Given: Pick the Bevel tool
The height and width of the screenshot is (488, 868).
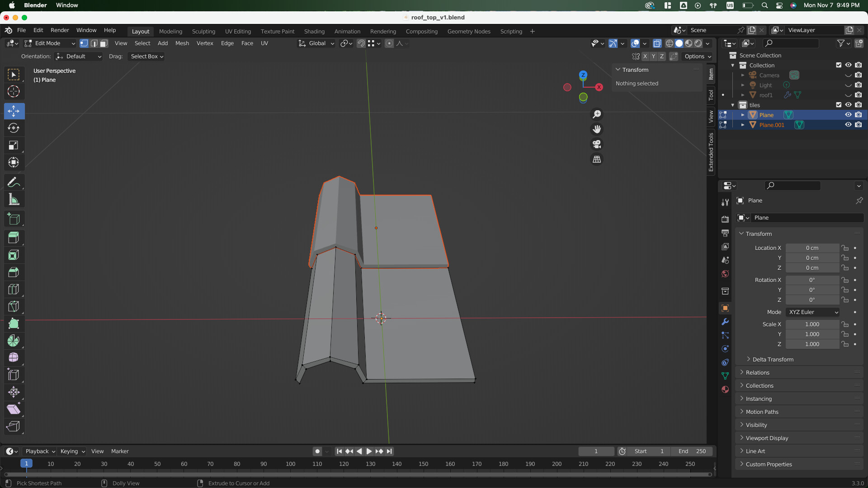Looking at the screenshot, I should tap(14, 272).
